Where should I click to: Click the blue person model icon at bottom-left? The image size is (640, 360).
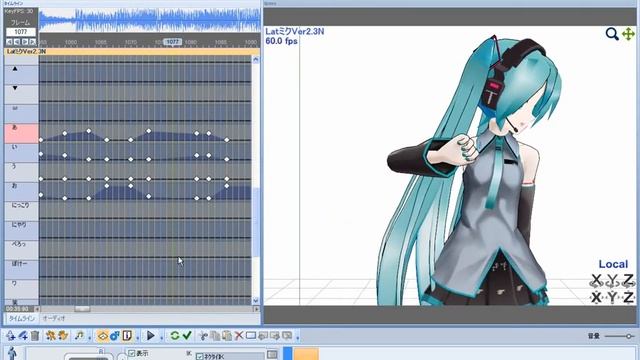[12, 353]
